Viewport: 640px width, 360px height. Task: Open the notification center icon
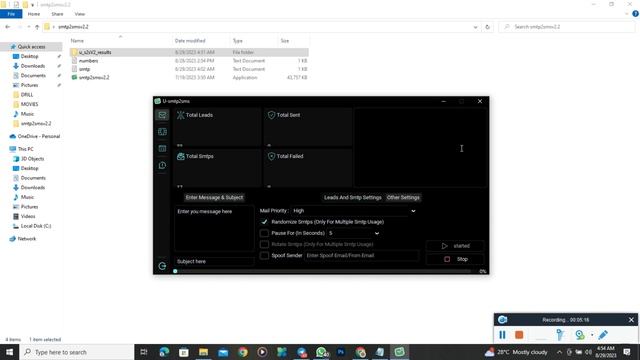(x=627, y=352)
